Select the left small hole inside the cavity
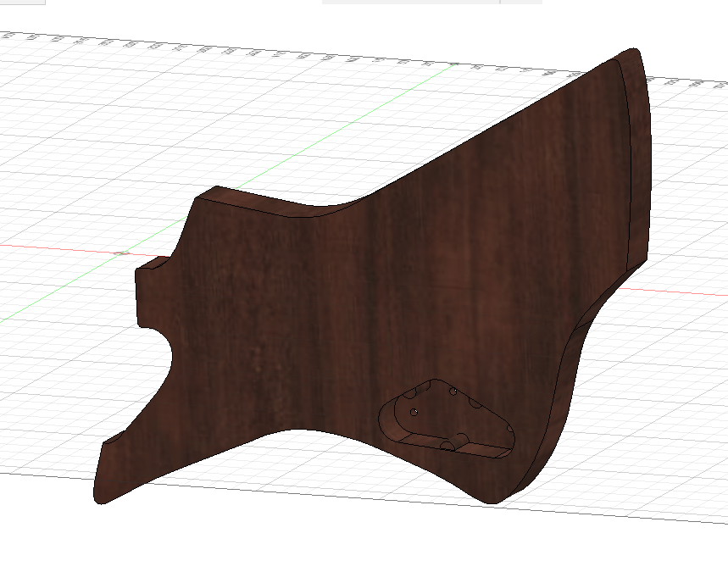Image resolution: width=728 pixels, height=572 pixels. point(414,412)
